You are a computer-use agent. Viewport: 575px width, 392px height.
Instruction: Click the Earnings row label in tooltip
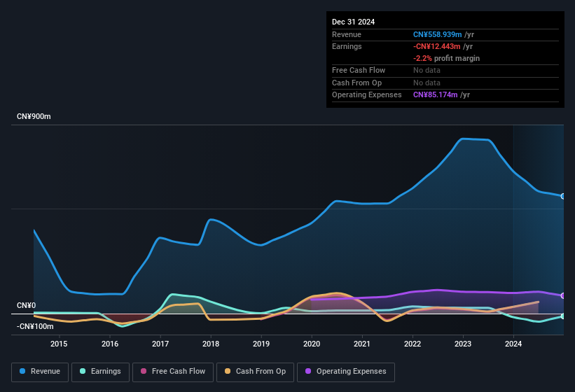point(347,46)
